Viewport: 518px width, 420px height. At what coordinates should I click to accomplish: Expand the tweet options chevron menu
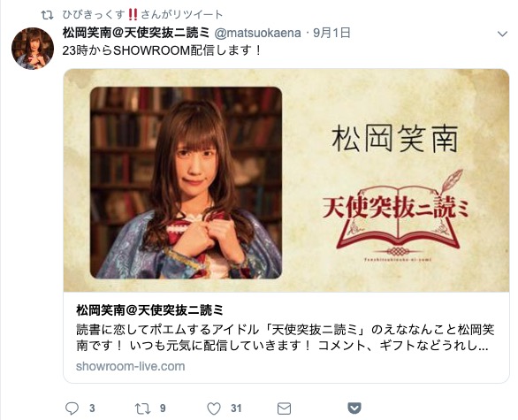pos(502,34)
